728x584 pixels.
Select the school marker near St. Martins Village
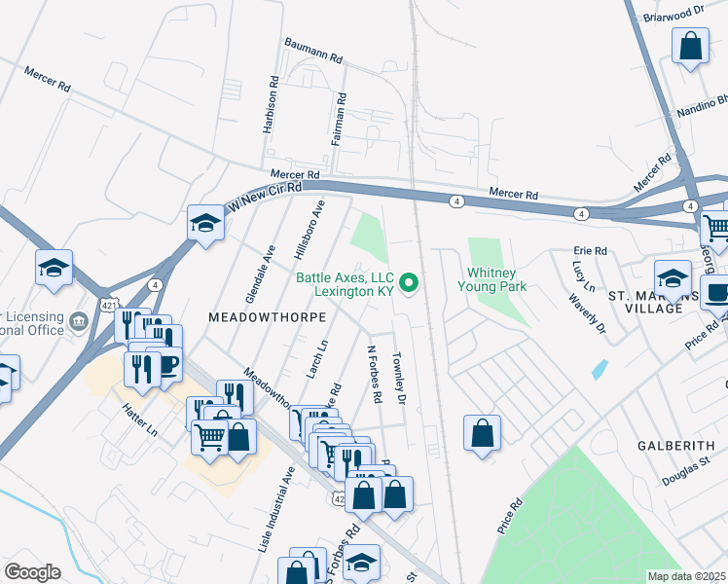673,281
